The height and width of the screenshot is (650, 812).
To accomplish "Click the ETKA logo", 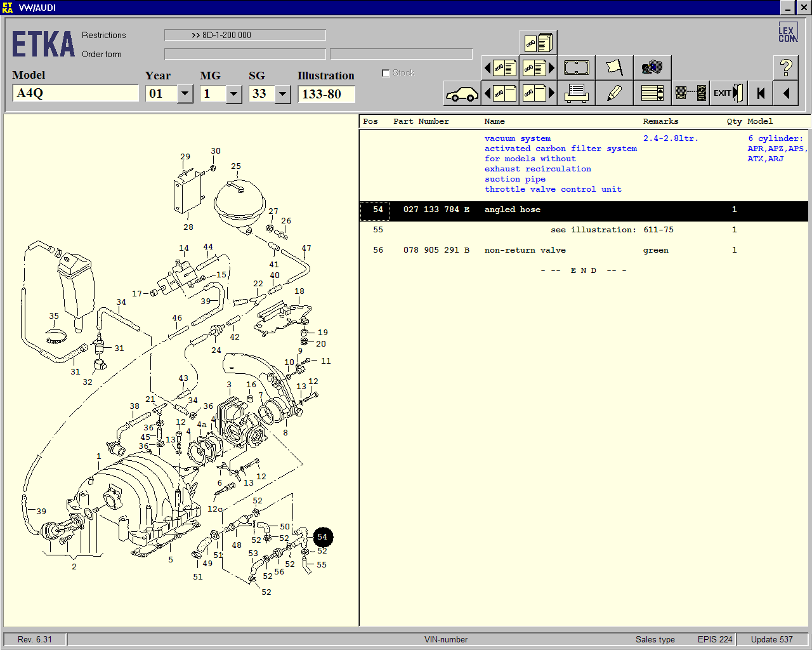I will point(43,45).
